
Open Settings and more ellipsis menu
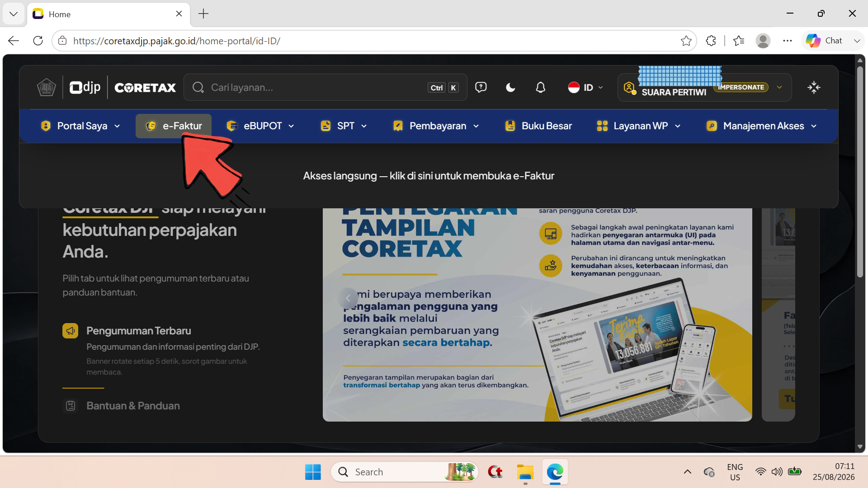click(x=788, y=41)
